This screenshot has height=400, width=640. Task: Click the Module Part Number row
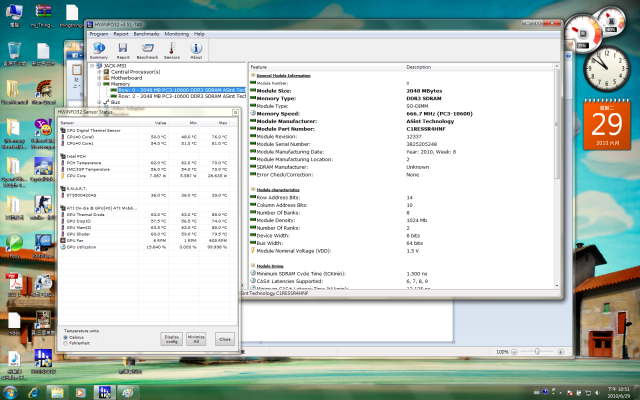click(401, 129)
